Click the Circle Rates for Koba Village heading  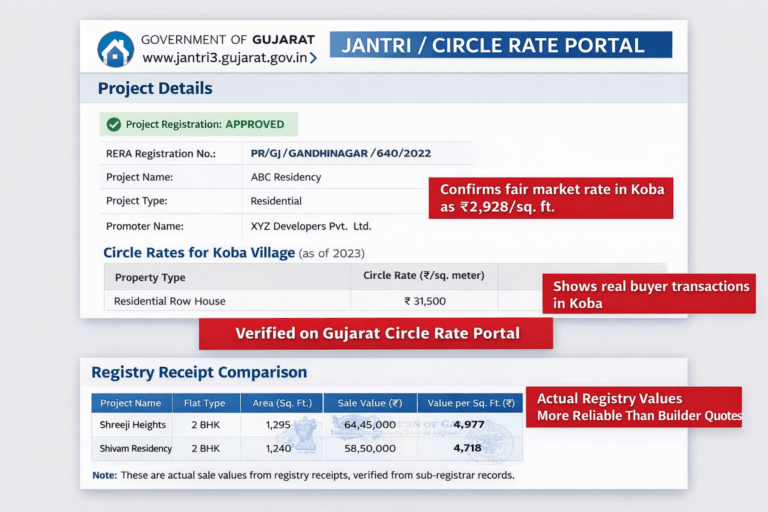tap(199, 253)
